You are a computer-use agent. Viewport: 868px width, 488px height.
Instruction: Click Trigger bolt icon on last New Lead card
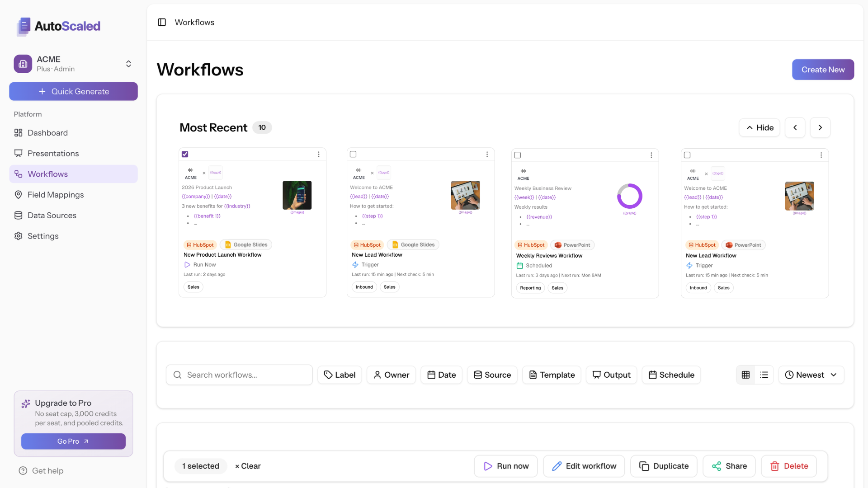(x=689, y=266)
